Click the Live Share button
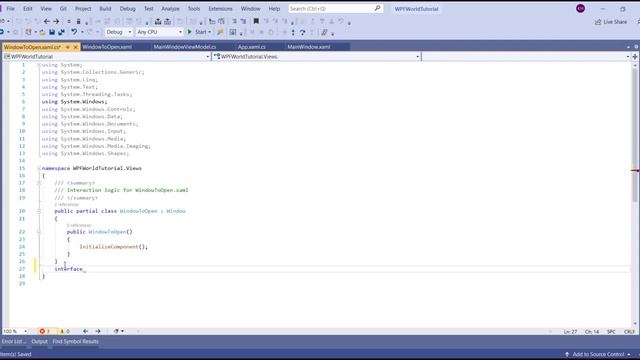Screen dimensions: 640x360 [x=611, y=22]
